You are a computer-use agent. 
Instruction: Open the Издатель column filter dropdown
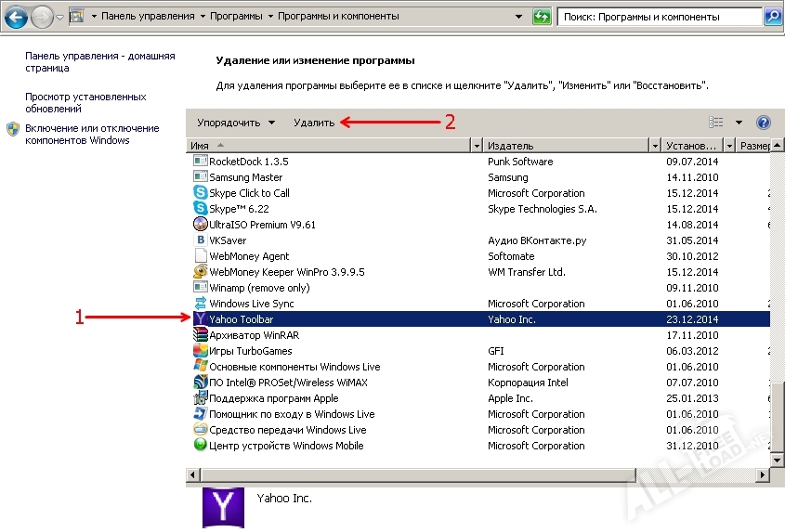655,146
